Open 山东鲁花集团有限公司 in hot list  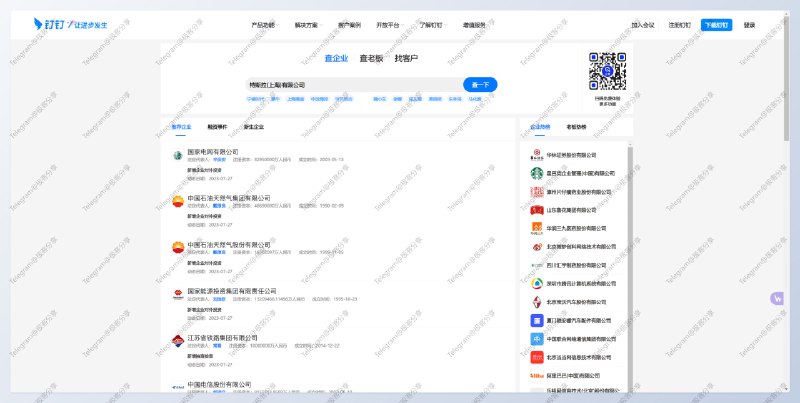pos(571,210)
